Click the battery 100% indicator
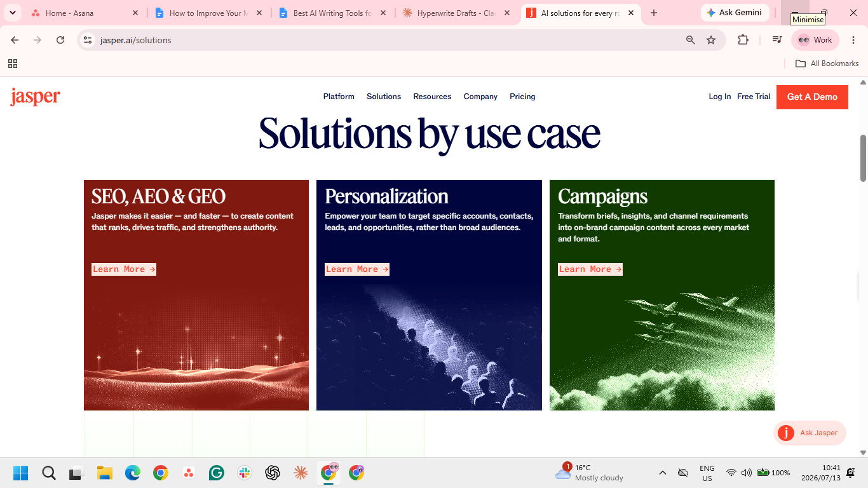The image size is (868, 488). [x=773, y=473]
